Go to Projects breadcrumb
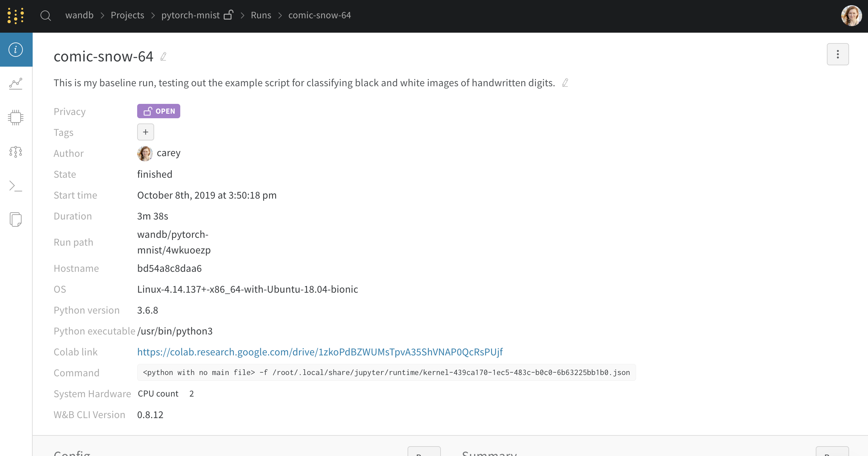This screenshot has width=868, height=456. [x=127, y=15]
